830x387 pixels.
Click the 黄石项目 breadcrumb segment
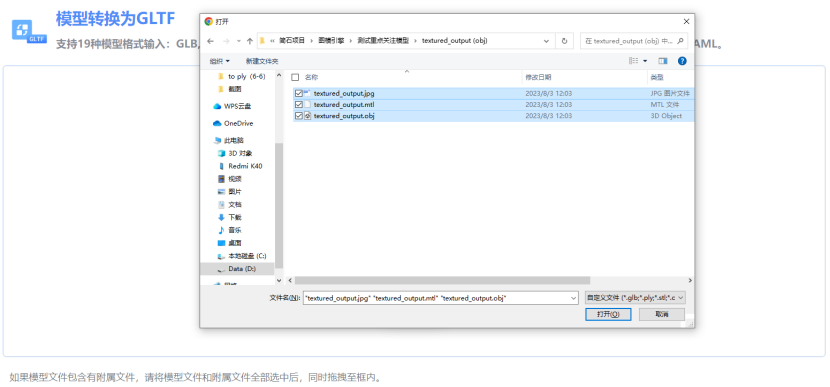292,41
